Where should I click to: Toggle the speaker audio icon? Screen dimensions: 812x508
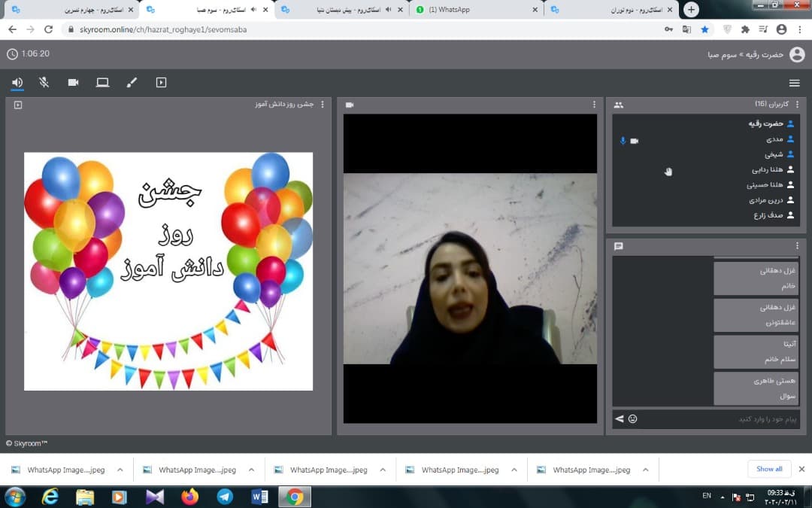[17, 83]
